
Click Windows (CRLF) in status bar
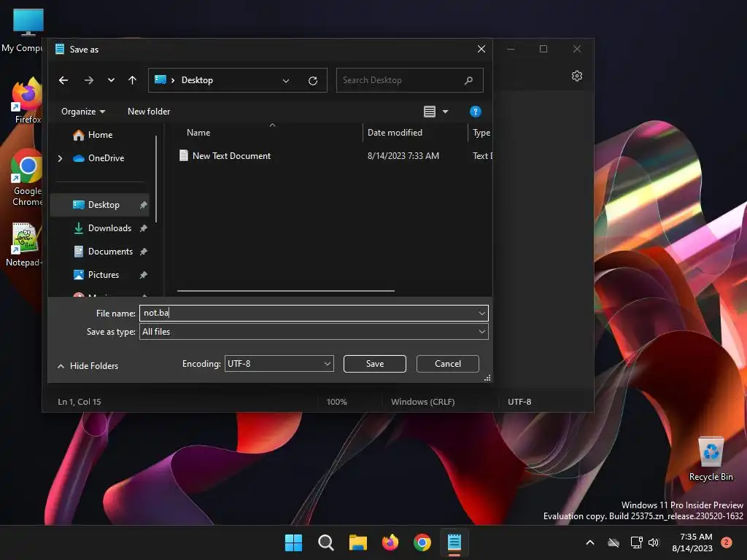tap(423, 402)
